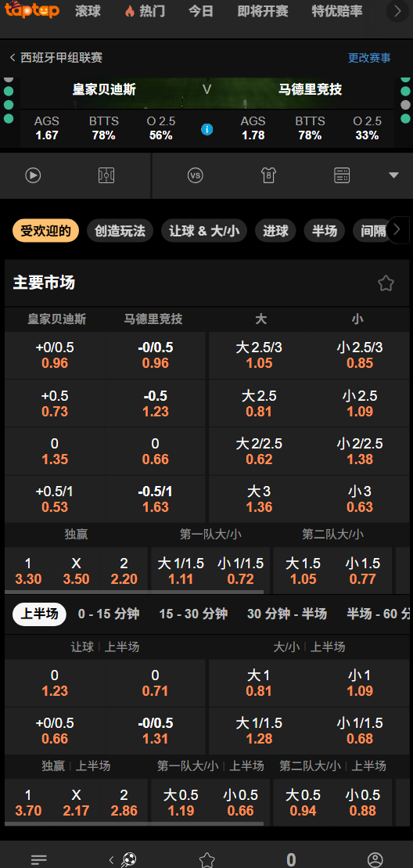Image resolution: width=413 pixels, height=868 pixels.
Task: Open the 即将开赛 tab
Action: [x=263, y=11]
